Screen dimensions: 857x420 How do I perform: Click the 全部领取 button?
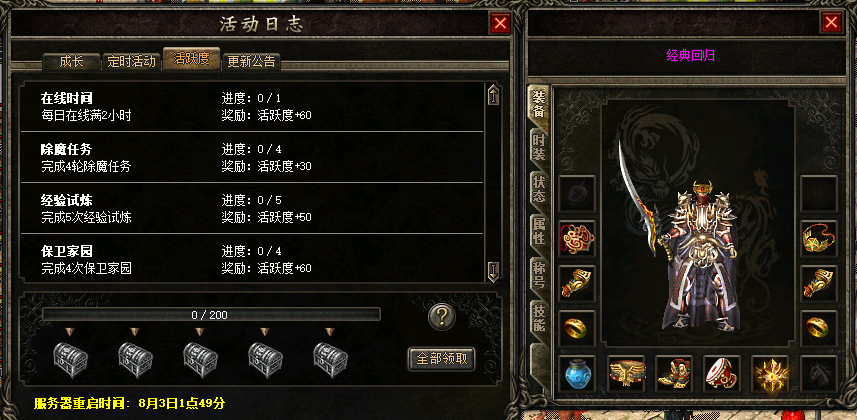click(x=442, y=359)
